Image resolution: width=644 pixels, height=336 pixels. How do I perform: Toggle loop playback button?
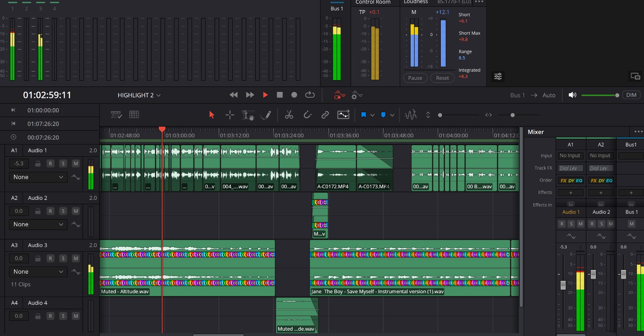pos(310,95)
